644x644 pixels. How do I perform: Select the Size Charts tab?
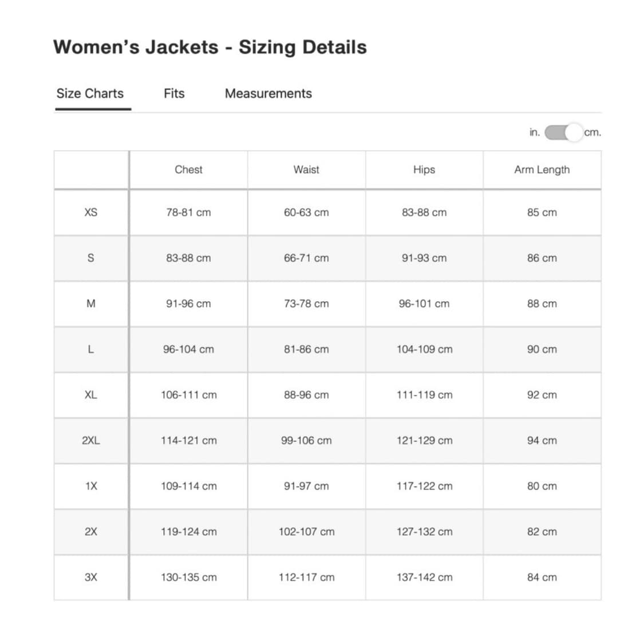click(90, 93)
